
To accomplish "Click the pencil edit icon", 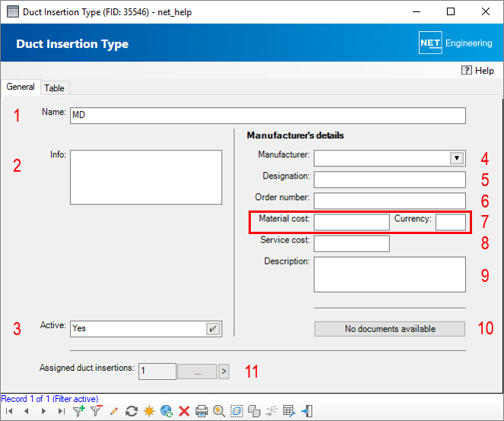I will (x=114, y=411).
